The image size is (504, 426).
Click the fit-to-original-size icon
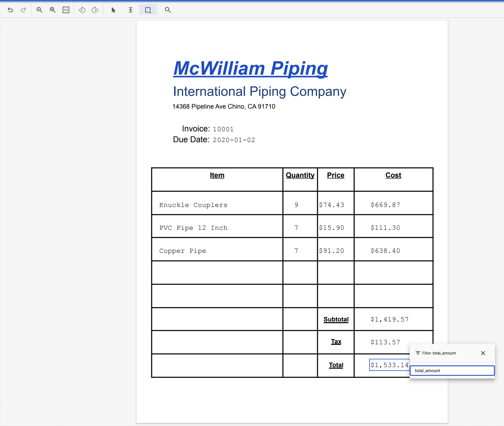tap(66, 10)
